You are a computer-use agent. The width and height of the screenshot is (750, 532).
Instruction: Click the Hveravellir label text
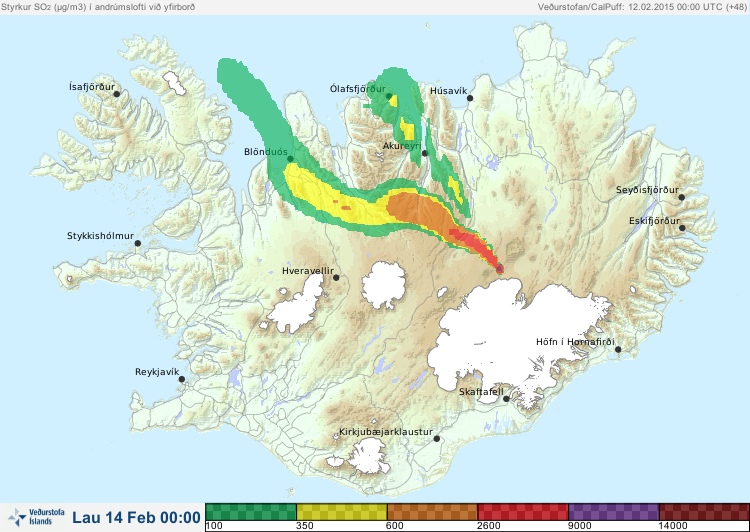tap(308, 271)
